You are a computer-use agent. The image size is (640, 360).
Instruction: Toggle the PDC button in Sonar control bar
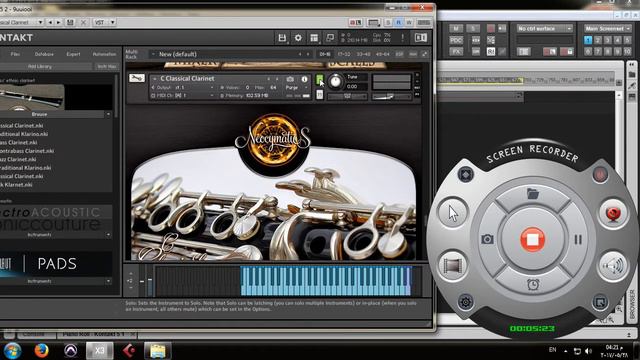456,40
